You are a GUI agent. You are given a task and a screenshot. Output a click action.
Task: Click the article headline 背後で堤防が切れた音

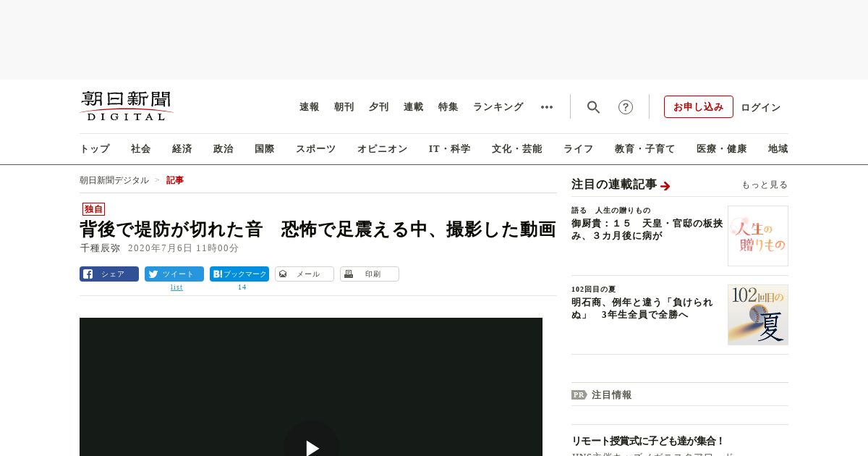pos(318,229)
